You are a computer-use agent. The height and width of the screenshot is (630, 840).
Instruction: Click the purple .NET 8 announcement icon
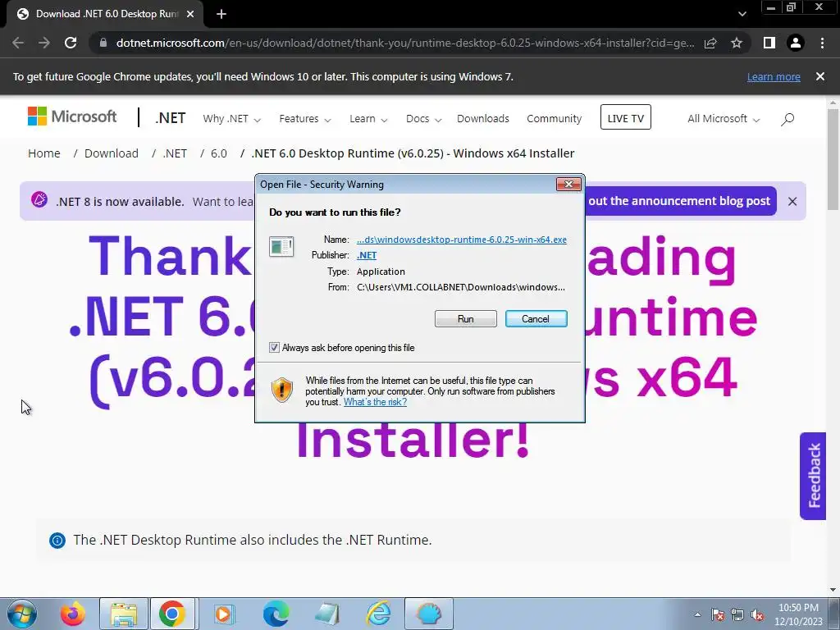click(x=39, y=200)
